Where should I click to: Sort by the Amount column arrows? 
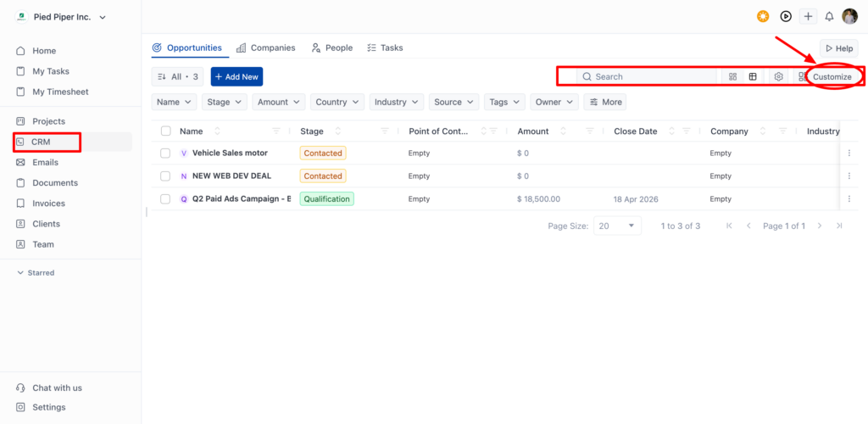(564, 131)
